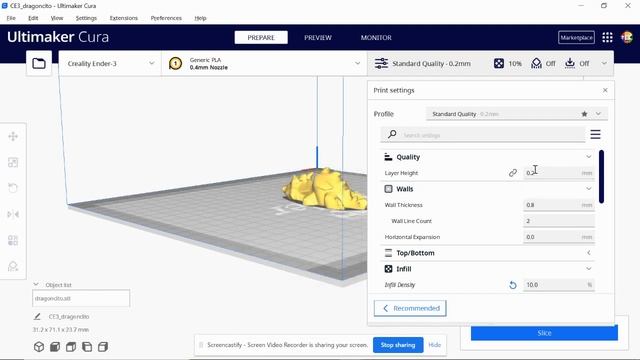Select the Rotate tool in left toolbar
Screen dimensions: 640x360
click(x=13, y=188)
